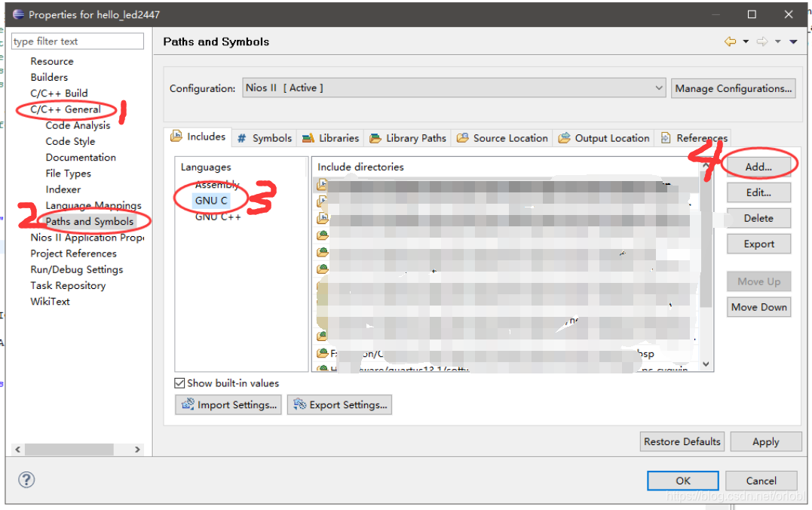Select Documentation tree item
The width and height of the screenshot is (812, 510).
pyautogui.click(x=81, y=158)
